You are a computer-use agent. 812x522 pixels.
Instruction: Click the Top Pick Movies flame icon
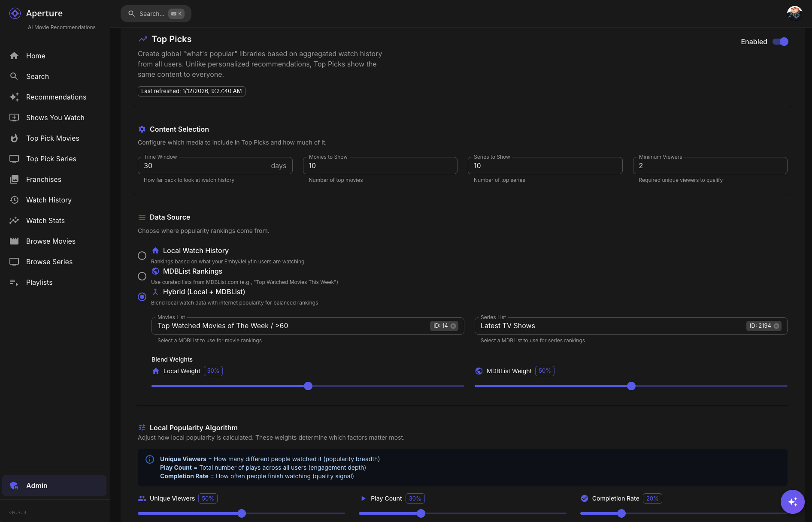(14, 138)
